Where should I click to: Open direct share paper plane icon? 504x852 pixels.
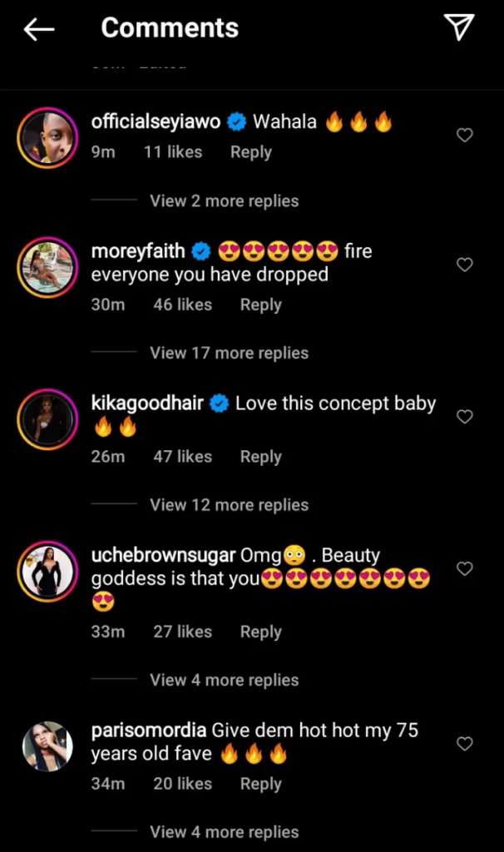coord(459,28)
